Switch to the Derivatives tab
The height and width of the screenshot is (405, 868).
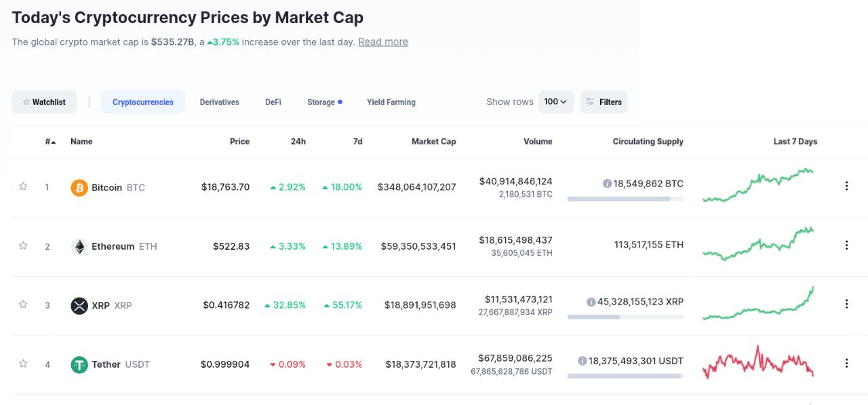point(219,102)
